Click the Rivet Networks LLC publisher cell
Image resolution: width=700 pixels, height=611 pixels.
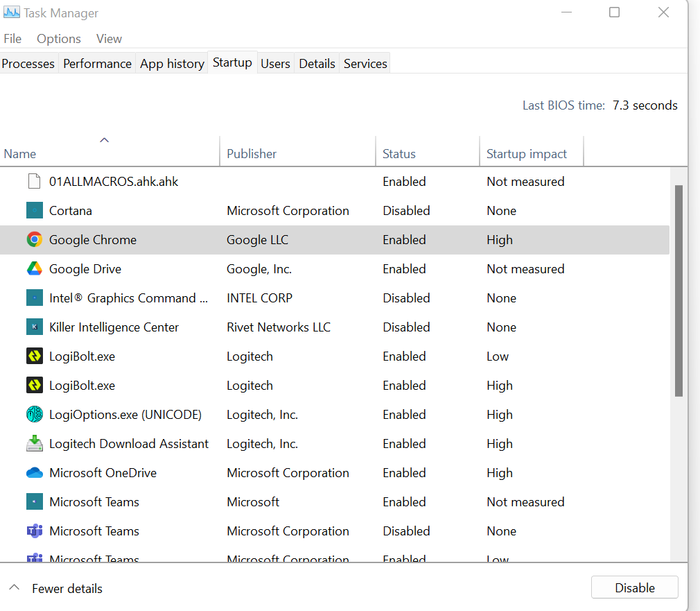point(279,327)
